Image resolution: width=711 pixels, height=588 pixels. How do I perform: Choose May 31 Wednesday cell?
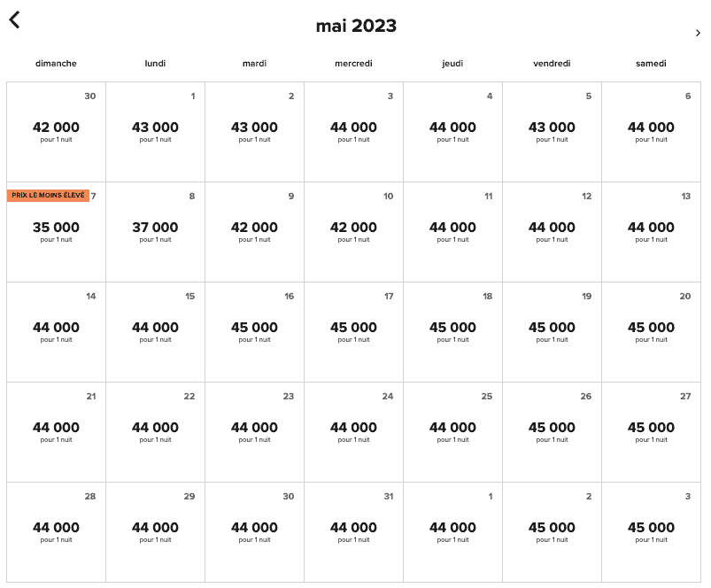coord(353,532)
